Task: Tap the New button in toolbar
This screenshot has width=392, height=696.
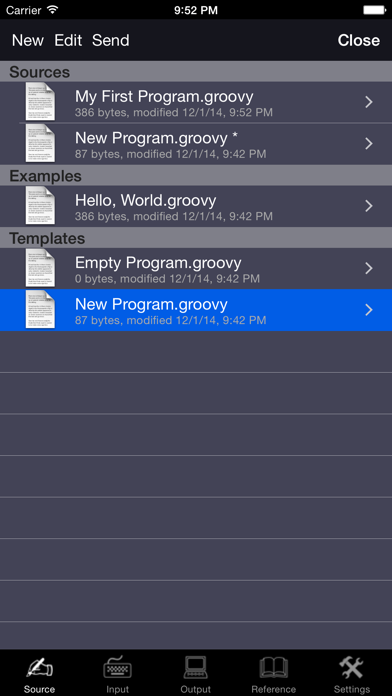Action: 28,40
